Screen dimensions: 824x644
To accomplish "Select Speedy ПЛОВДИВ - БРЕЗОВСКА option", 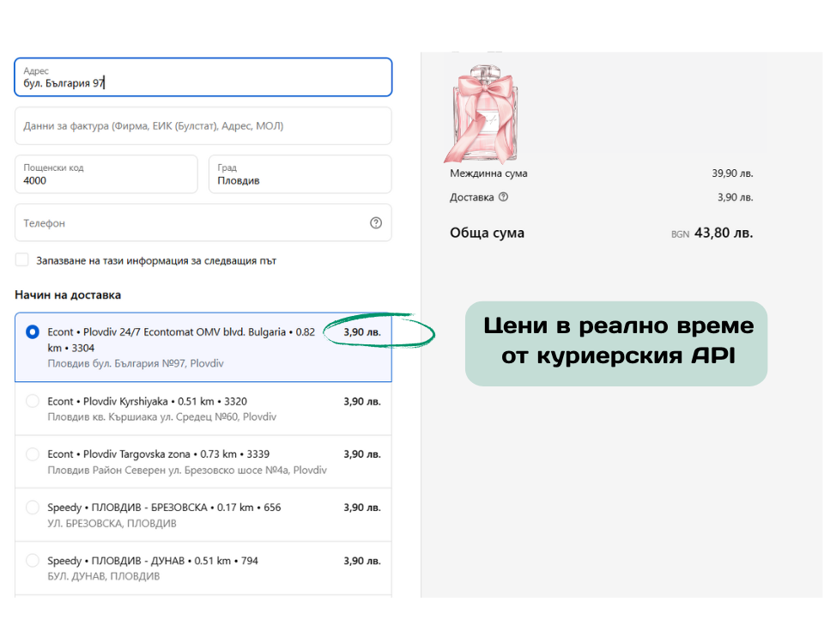I will tap(33, 507).
